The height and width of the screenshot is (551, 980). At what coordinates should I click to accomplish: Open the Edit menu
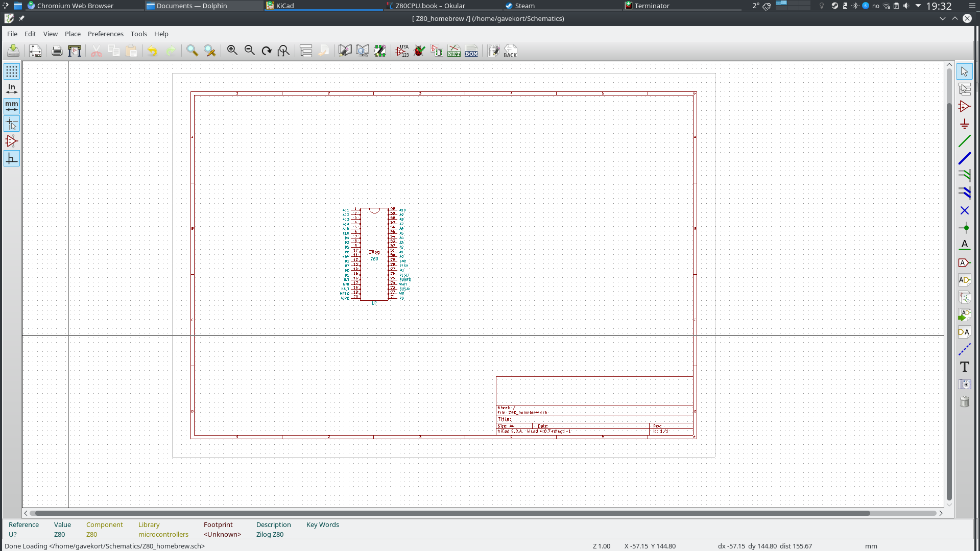click(30, 34)
